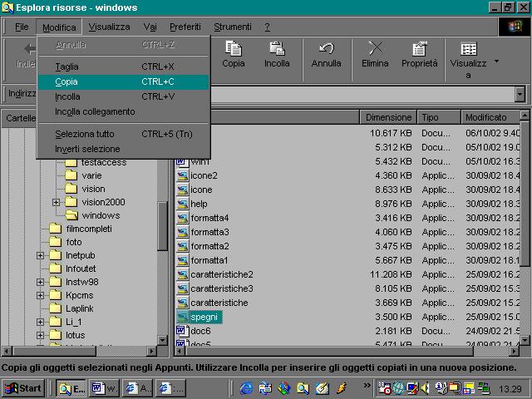Screen dimensions: 532x399
Task: Choose Inverti selezione menu entry
Action: pos(123,149)
